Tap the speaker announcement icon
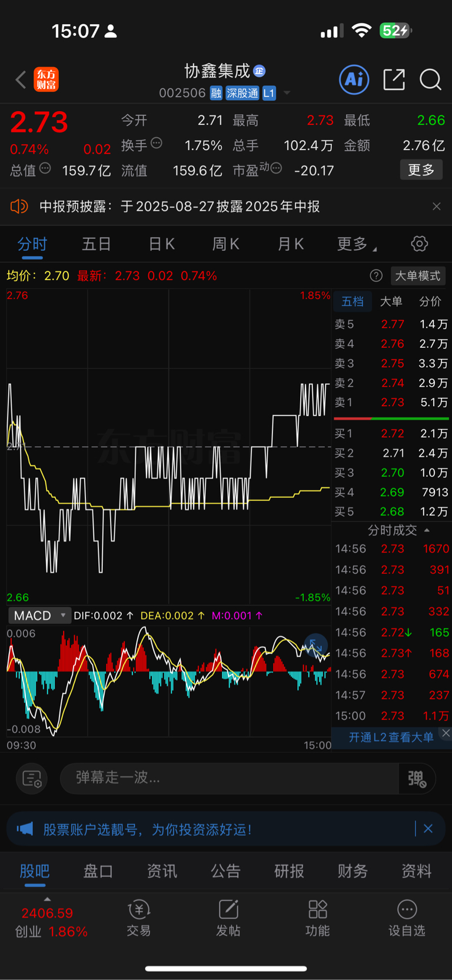 (x=19, y=207)
